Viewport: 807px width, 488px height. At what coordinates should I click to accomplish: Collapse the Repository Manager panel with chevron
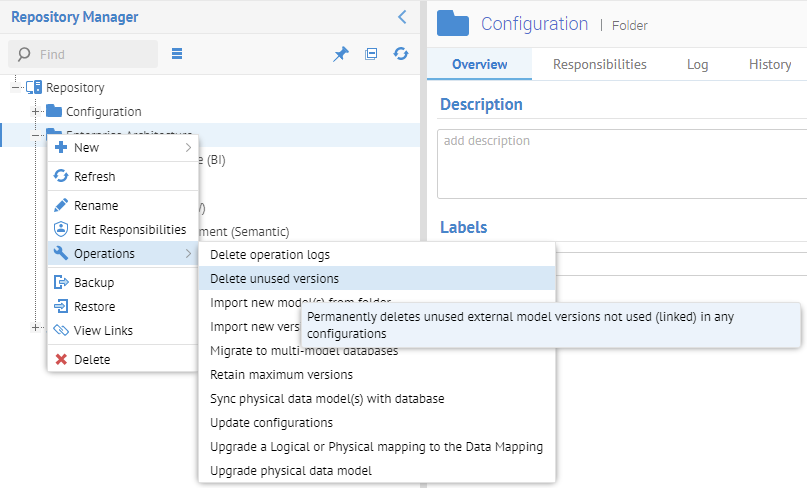click(x=402, y=17)
